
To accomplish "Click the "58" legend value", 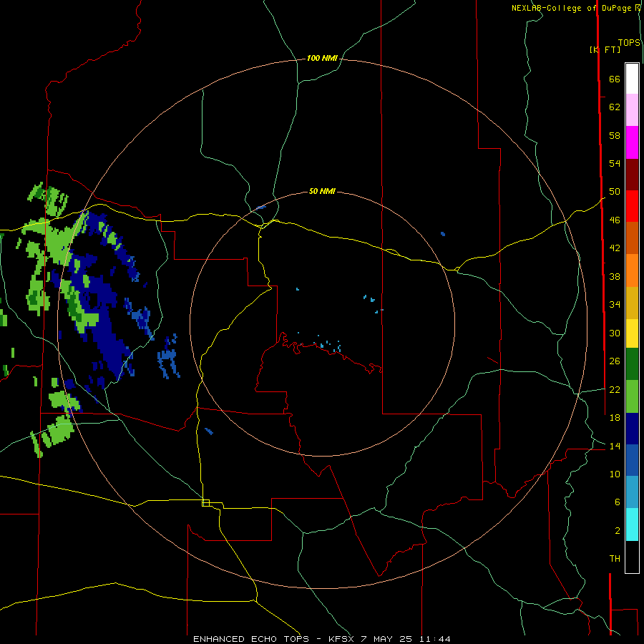I will (x=615, y=135).
